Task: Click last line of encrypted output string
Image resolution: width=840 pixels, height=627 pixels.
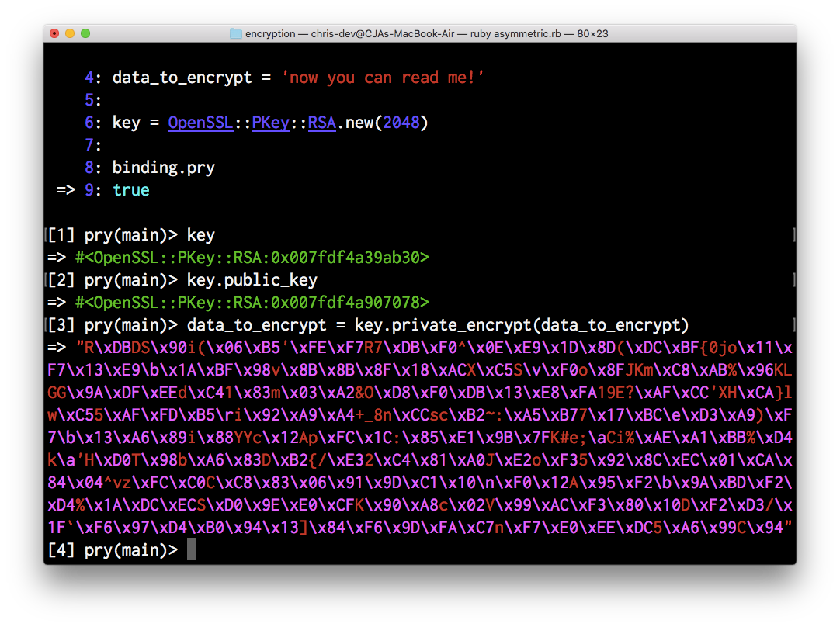Action: (x=419, y=528)
